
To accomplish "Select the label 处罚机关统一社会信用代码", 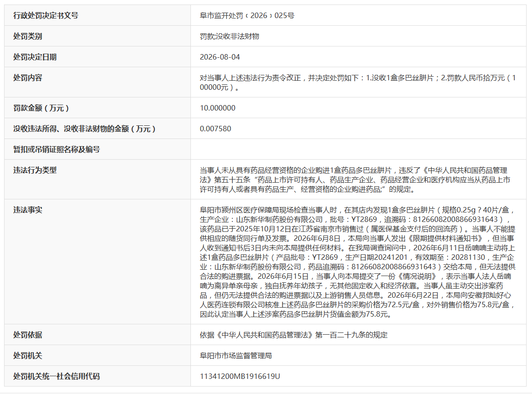I will click(x=57, y=377).
